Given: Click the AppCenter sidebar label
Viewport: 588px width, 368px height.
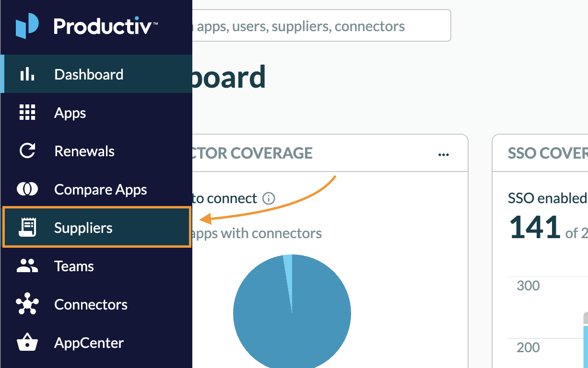Looking at the screenshot, I should tap(89, 343).
